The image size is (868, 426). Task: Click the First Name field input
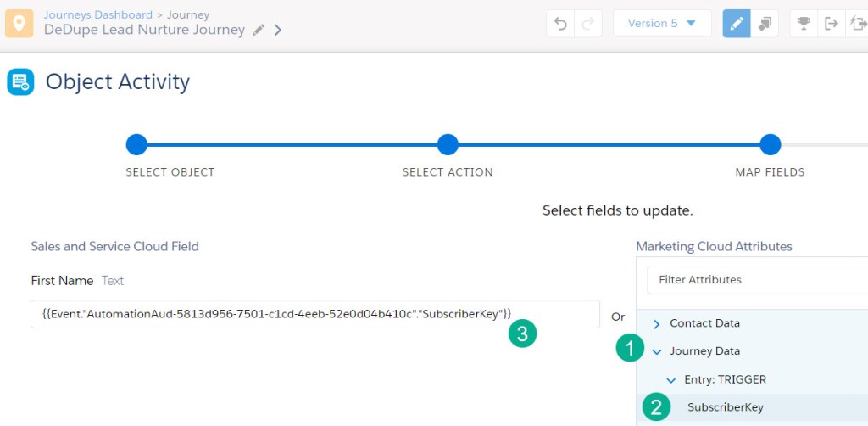coord(314,313)
